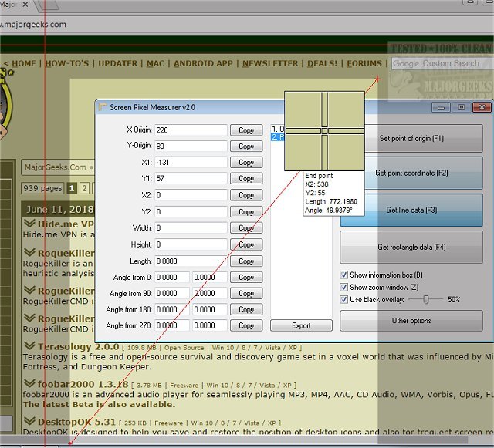Click Get rectangle data (F4) button
Screen dimensions: 494x448
(411, 248)
